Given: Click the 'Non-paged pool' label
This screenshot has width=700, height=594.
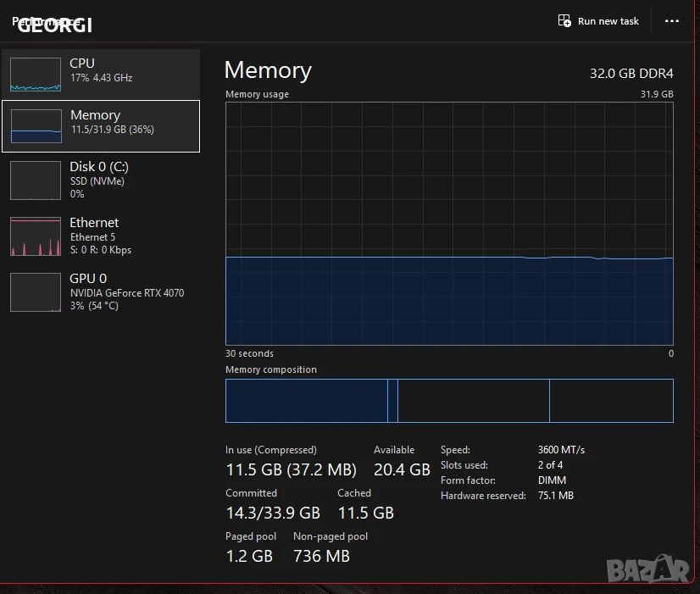Looking at the screenshot, I should coord(331,536).
